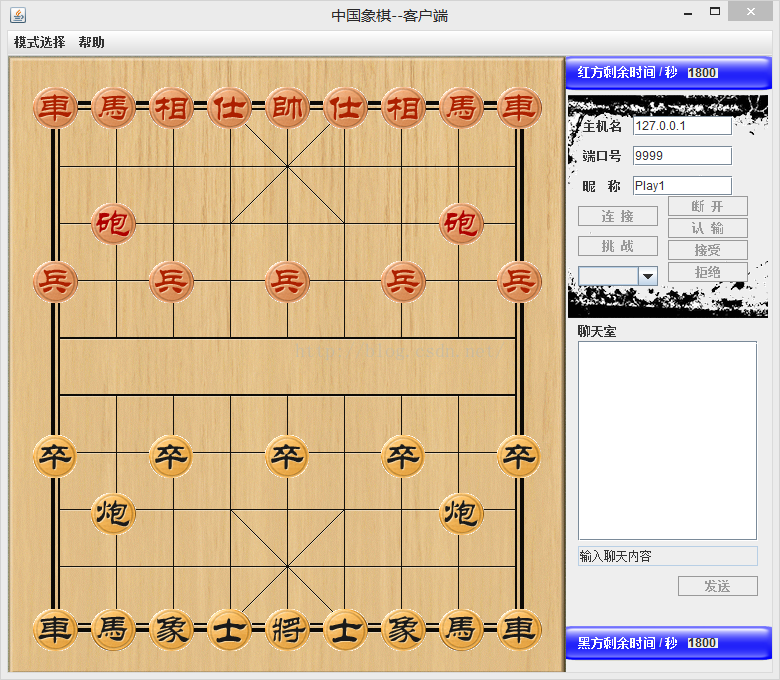The width and height of the screenshot is (780, 680).
Task: Click inside the 聊天室 chat display area
Action: pyautogui.click(x=668, y=440)
